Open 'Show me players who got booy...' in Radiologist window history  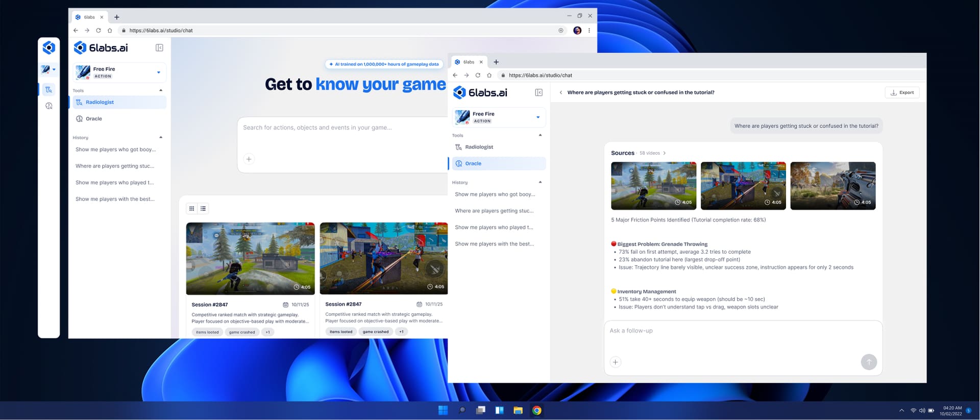point(116,150)
